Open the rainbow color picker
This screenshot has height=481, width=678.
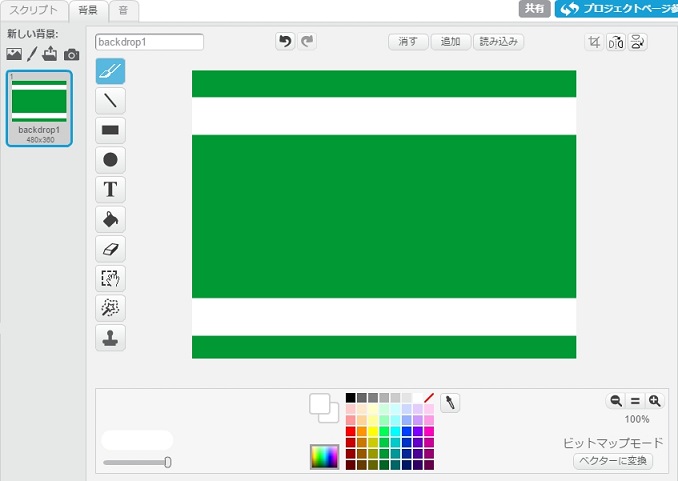coord(324,456)
